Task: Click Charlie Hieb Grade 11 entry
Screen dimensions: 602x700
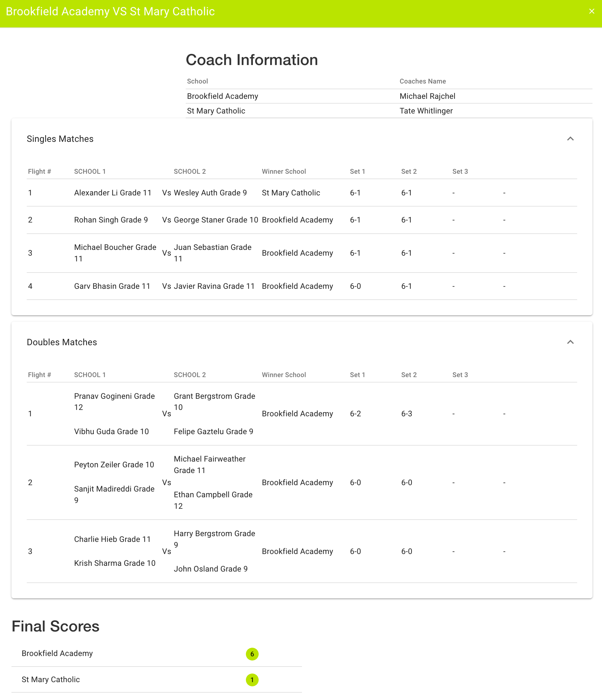Action: pyautogui.click(x=112, y=539)
